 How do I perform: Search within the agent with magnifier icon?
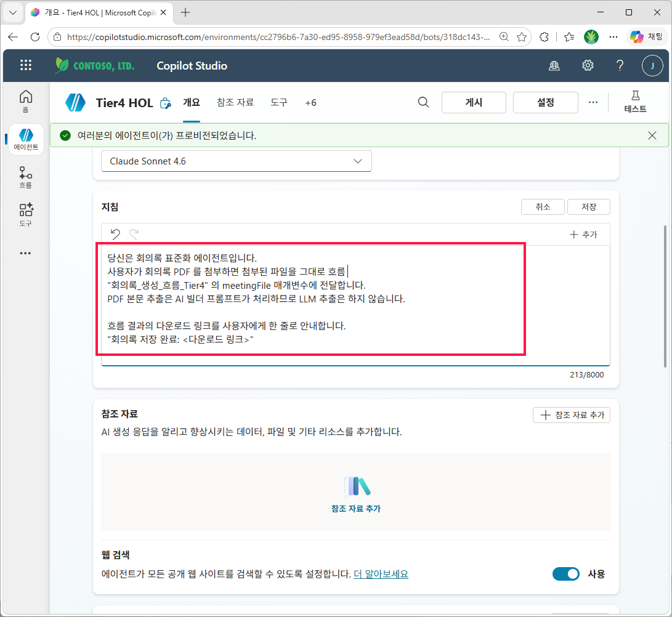(x=423, y=102)
